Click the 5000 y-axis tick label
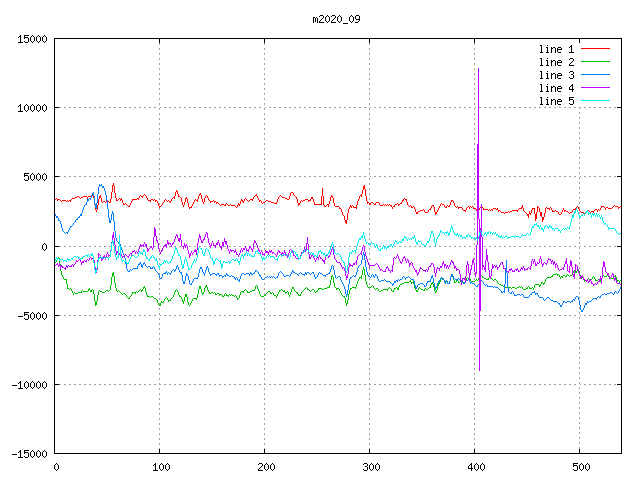640x480 pixels. 34,177
